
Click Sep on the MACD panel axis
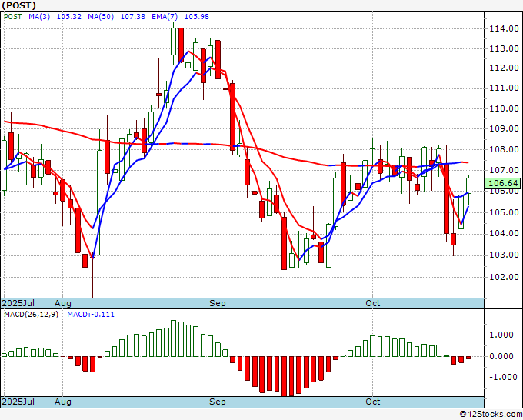pyautogui.click(x=218, y=402)
